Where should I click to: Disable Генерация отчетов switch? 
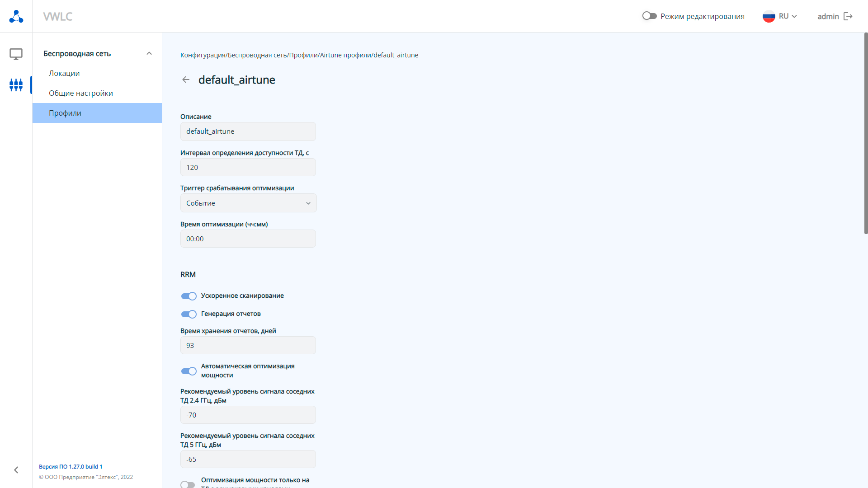pos(189,314)
